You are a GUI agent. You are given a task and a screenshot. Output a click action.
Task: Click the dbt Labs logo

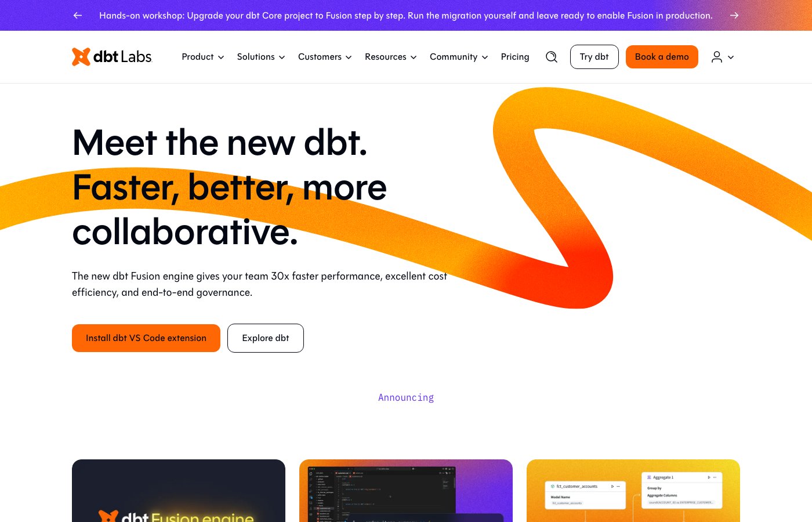[111, 57]
